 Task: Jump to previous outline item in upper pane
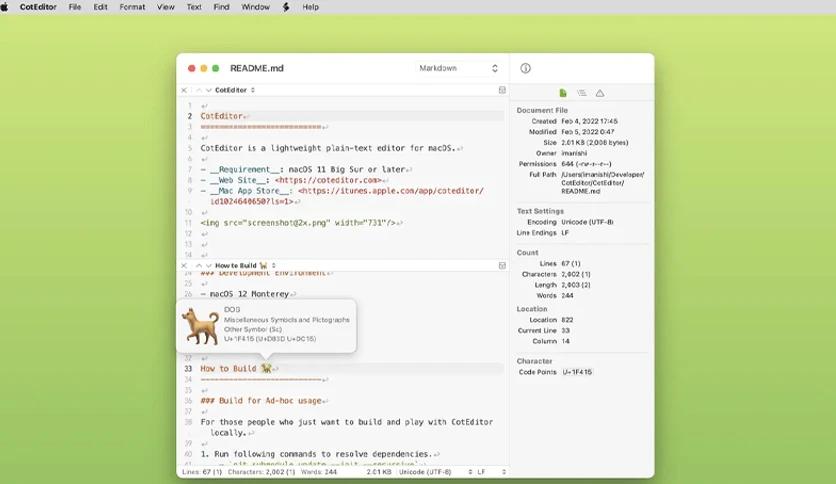click(199, 90)
